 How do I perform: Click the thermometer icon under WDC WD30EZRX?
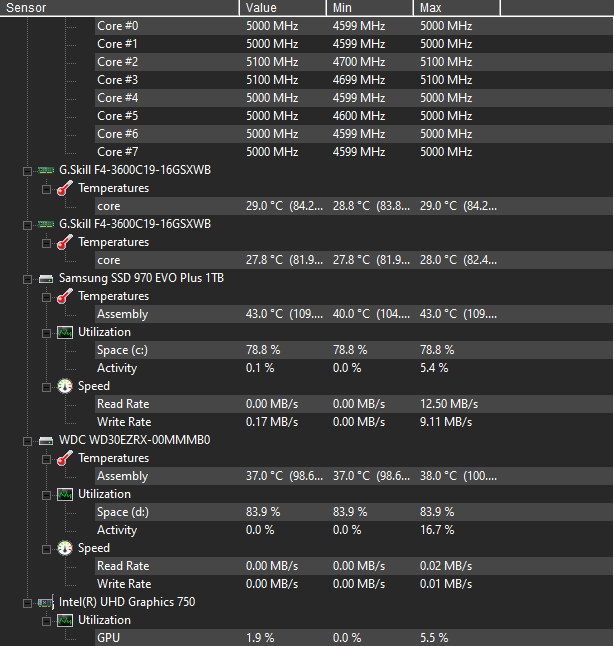point(65,458)
